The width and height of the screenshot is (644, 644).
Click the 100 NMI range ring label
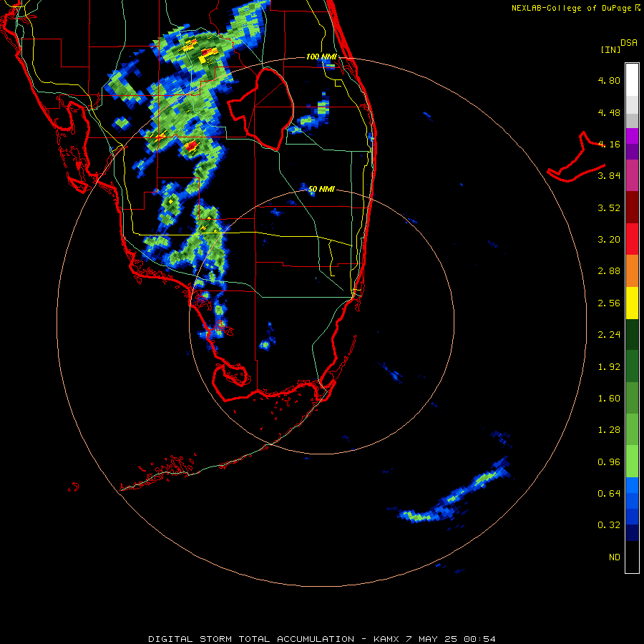pyautogui.click(x=321, y=57)
